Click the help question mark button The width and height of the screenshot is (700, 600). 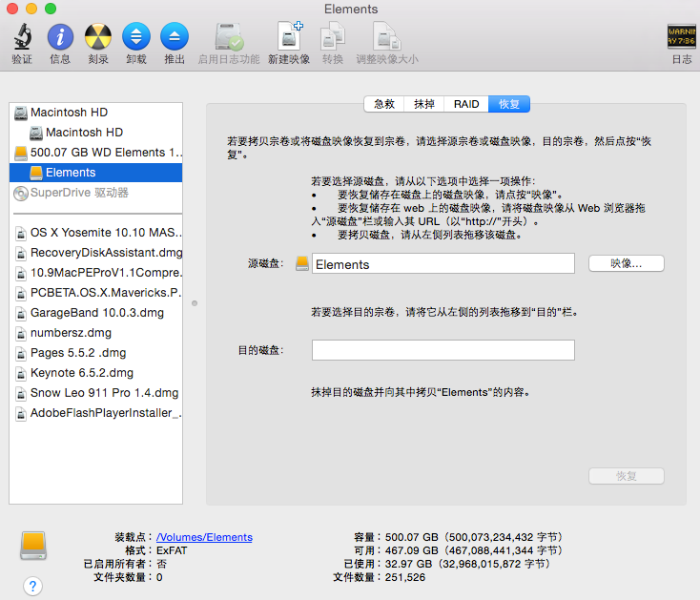pyautogui.click(x=32, y=586)
